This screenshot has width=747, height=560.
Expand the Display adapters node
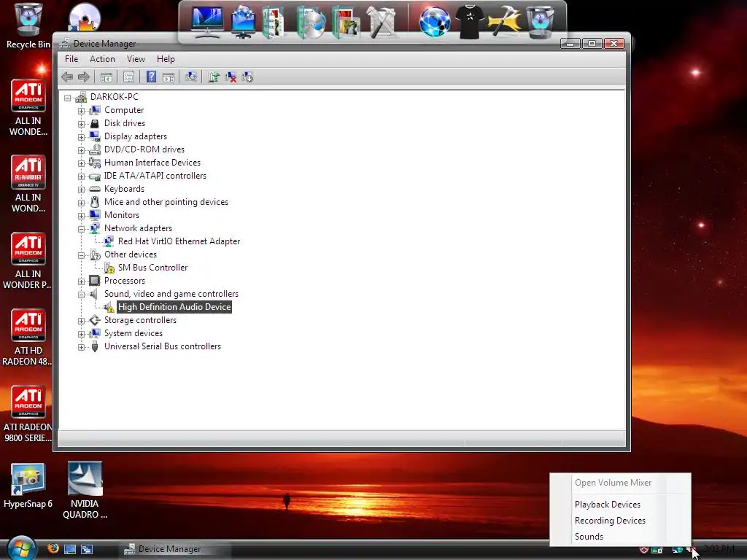click(x=82, y=137)
